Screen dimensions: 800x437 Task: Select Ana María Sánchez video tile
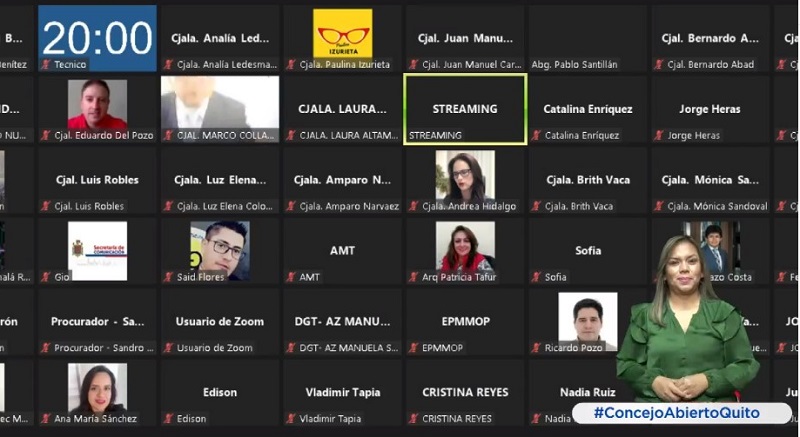pyautogui.click(x=97, y=393)
